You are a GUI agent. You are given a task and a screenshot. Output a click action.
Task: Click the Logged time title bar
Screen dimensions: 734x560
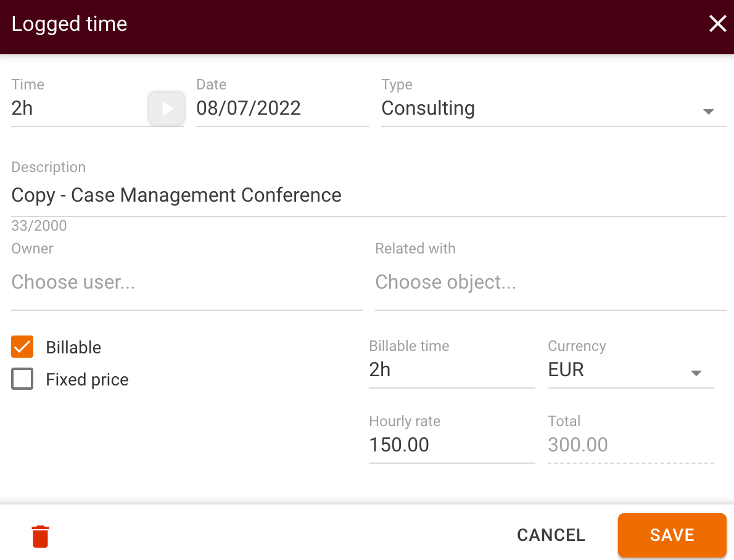(69, 24)
